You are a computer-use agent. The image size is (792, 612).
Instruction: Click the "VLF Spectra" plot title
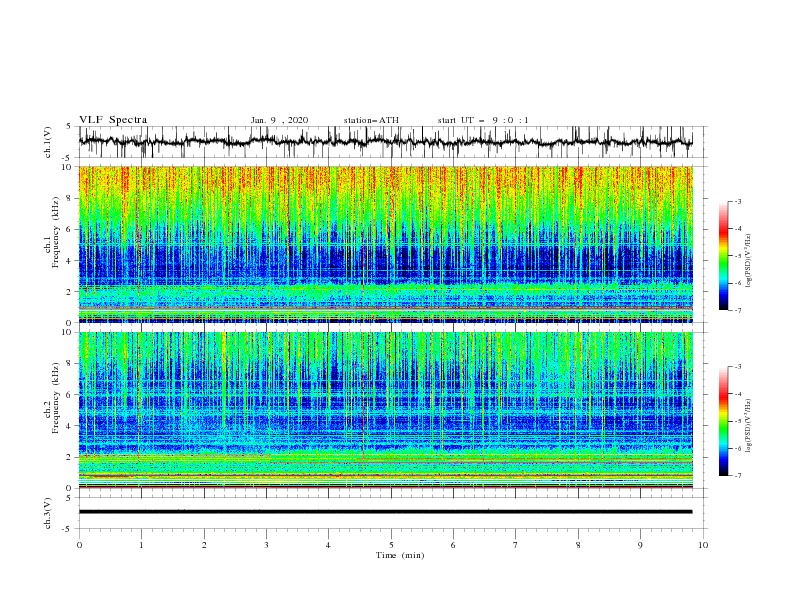[113, 120]
